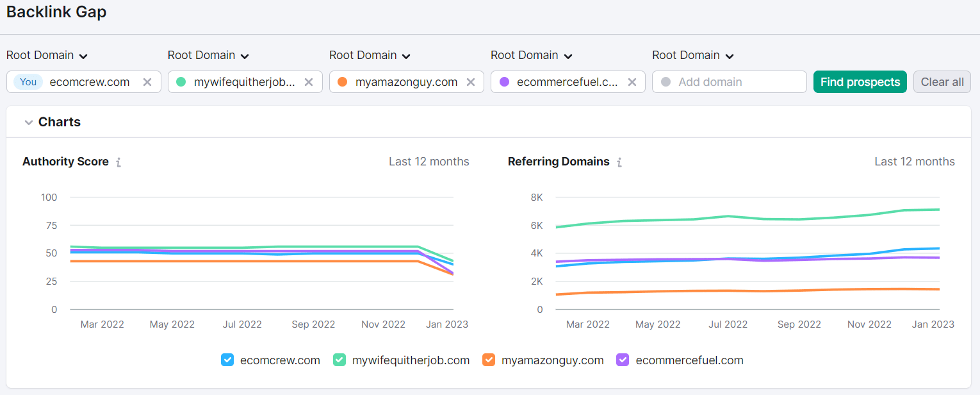Remove mywifequitherjob domain with its X icon

[x=309, y=82]
